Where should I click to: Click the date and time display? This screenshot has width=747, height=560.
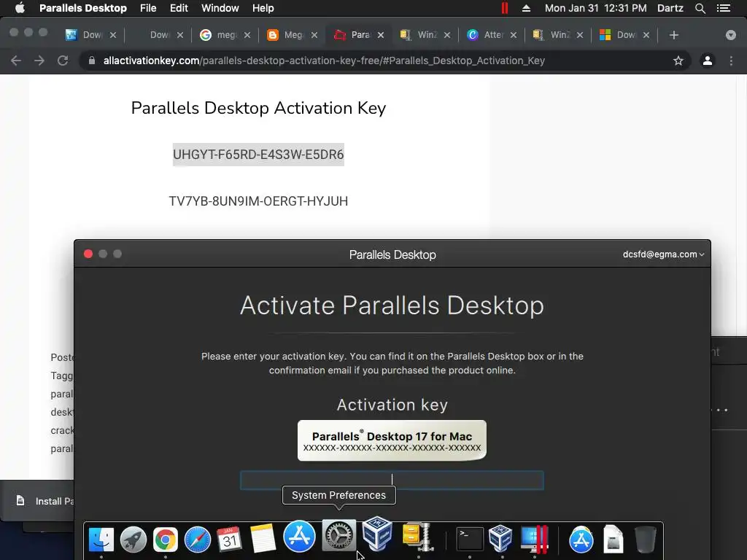[595, 8]
